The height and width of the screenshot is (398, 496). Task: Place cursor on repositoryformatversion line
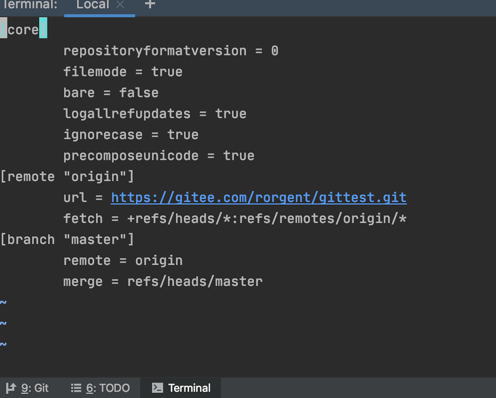click(171, 51)
